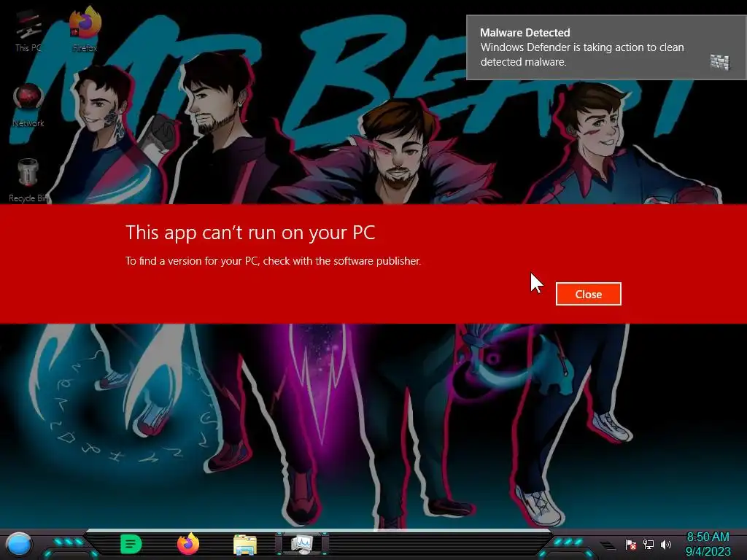Launch Firefox from the taskbar
This screenshot has height=560, width=747.
(x=188, y=544)
